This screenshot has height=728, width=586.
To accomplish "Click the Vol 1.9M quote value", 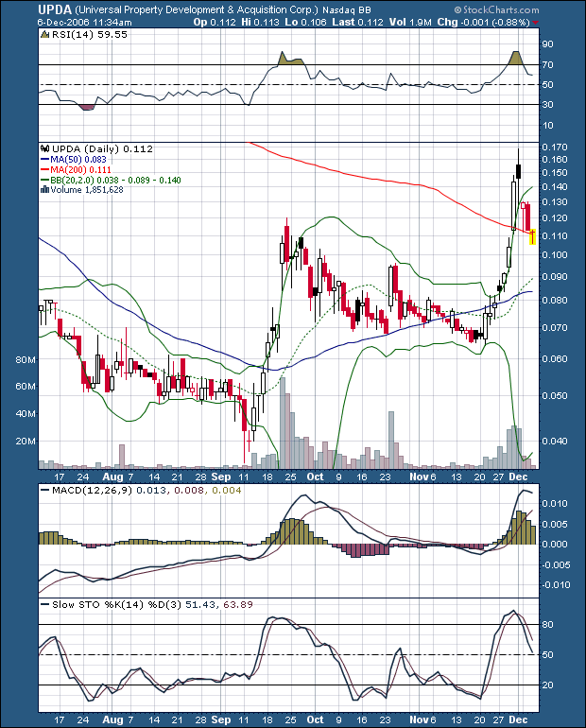I will click(410, 22).
